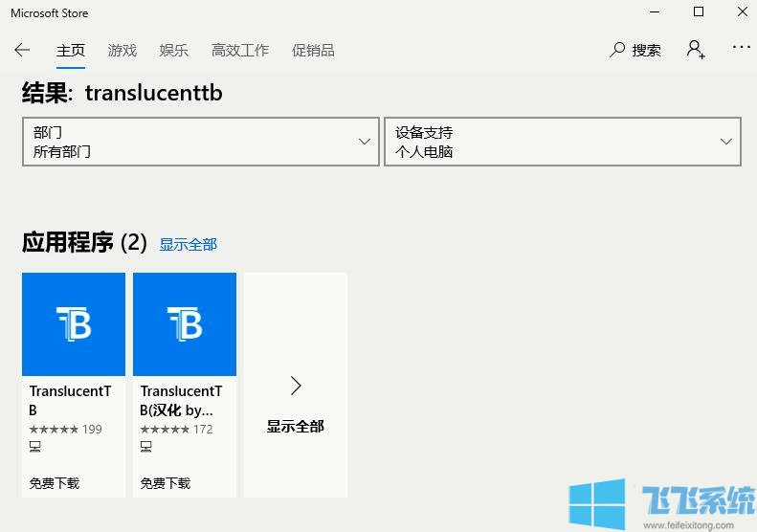This screenshot has height=532, width=757.
Task: Click 免费下载 under first TranslucentTB
Action: 55,483
